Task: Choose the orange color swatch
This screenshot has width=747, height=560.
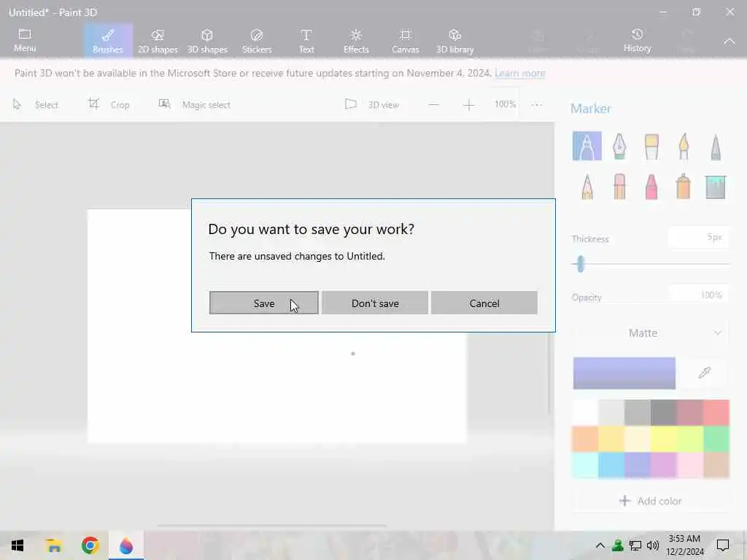Action: [586, 438]
